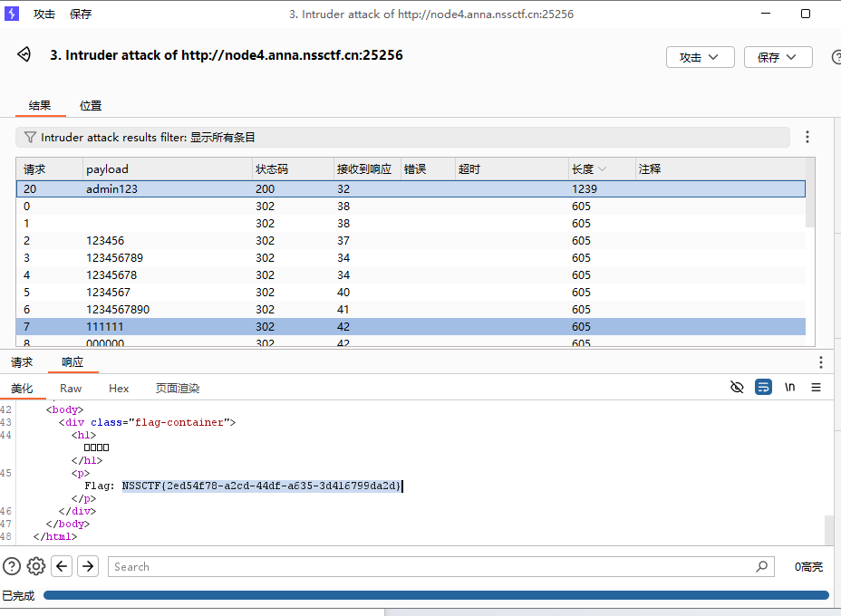Click the 注释 column header

tap(720, 169)
